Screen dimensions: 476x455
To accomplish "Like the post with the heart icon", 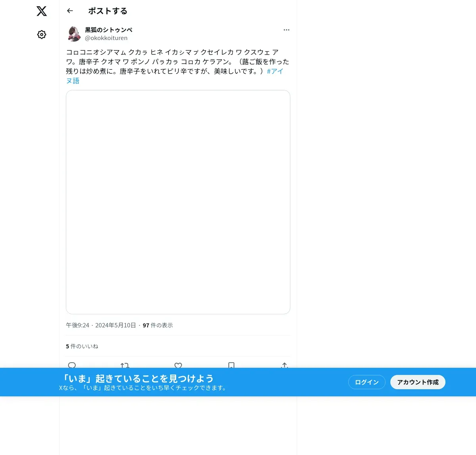I will tap(178, 365).
